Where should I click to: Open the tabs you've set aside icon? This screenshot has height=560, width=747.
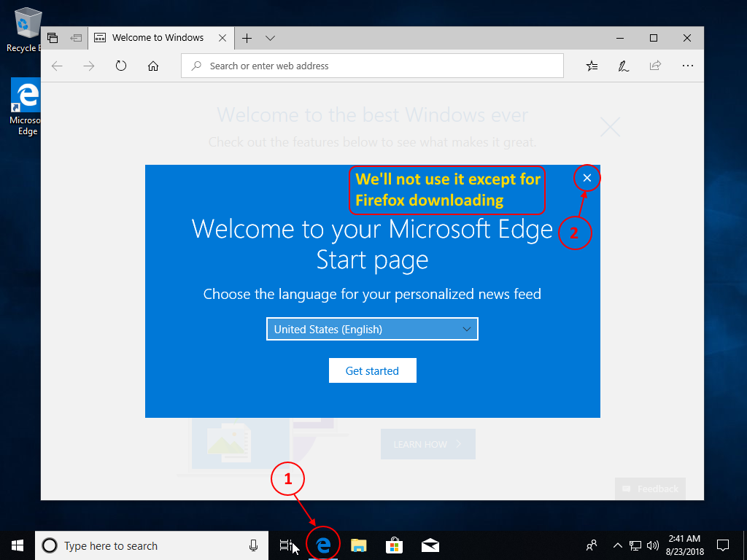(53, 38)
